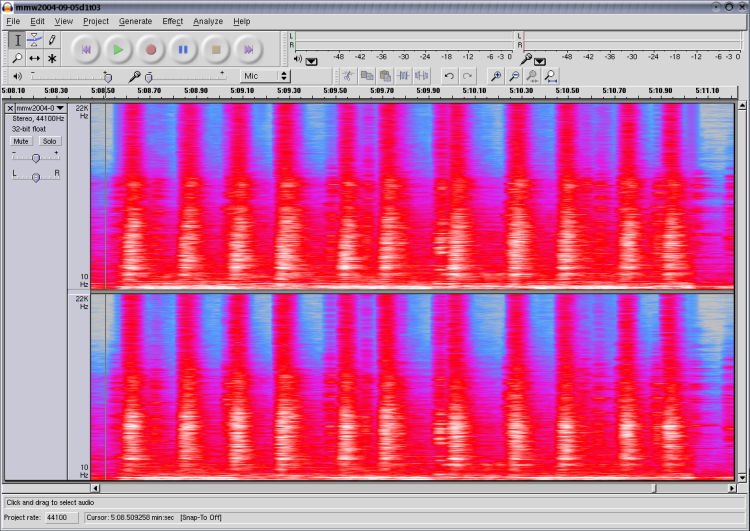Screen dimensions: 750x531
Task: Close the track with X button
Action: [10, 108]
